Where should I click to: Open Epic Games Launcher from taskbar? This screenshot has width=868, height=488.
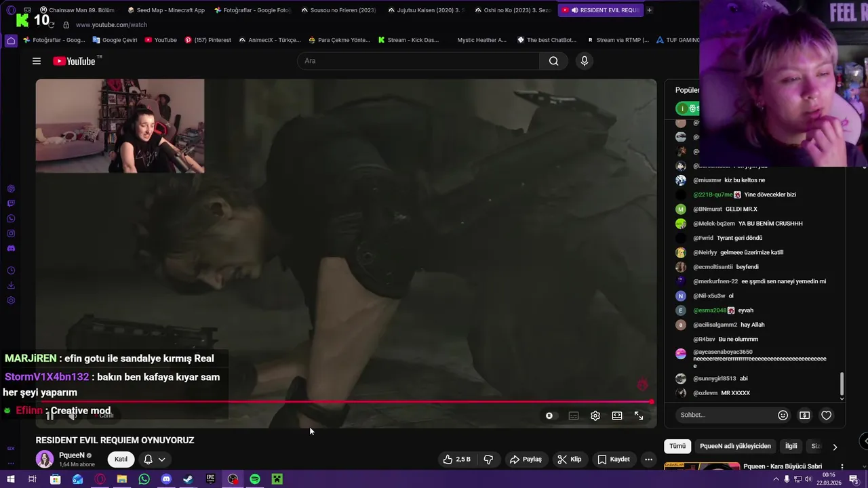[x=211, y=479]
